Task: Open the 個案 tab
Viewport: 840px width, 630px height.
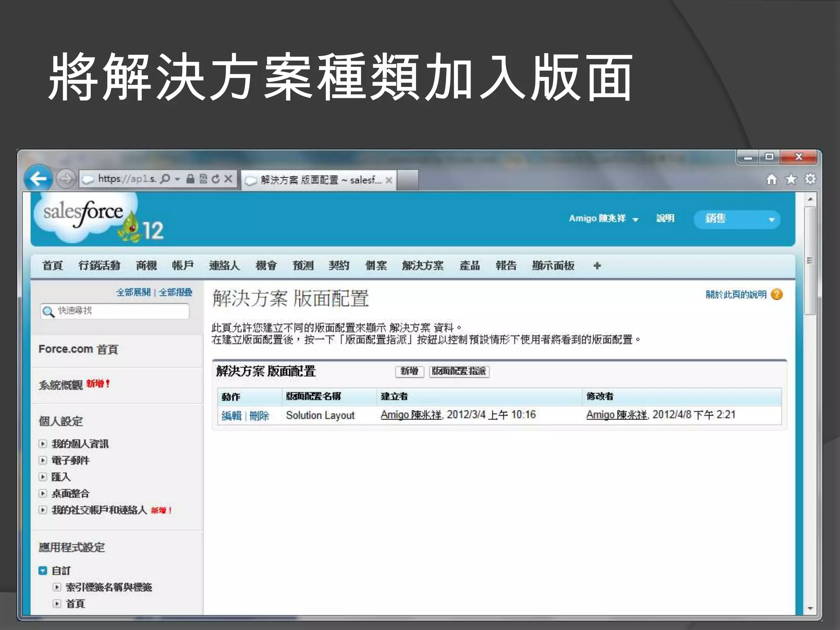Action: coord(376,266)
